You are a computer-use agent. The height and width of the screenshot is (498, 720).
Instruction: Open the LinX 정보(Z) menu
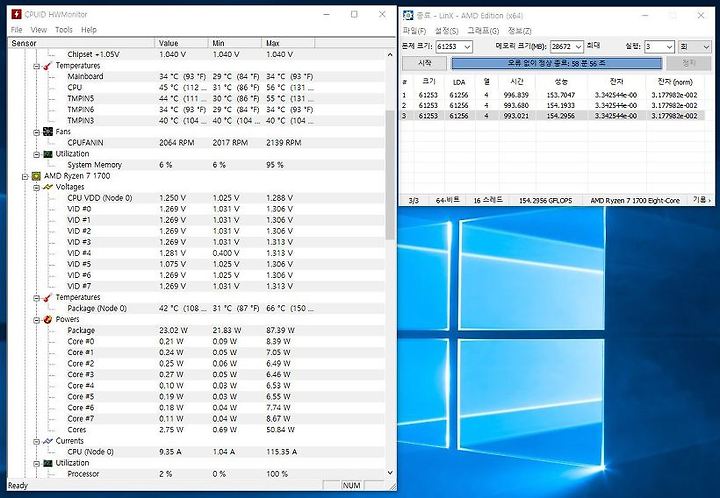(x=519, y=31)
